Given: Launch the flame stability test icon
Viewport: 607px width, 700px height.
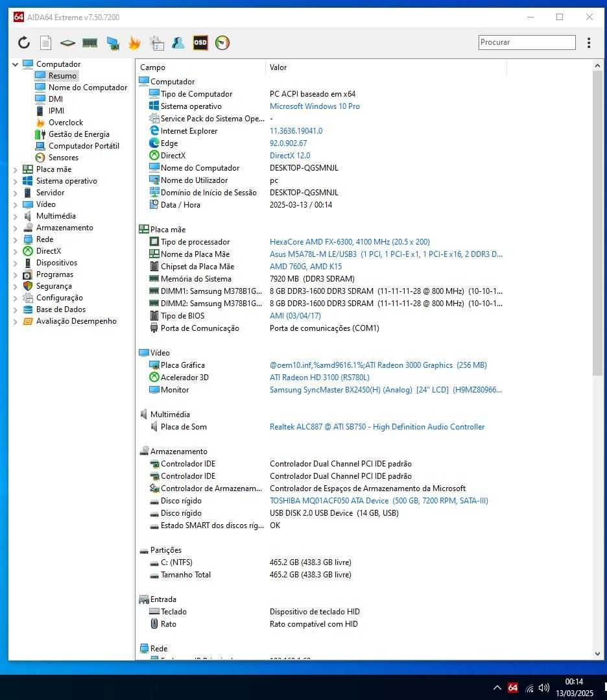Looking at the screenshot, I should pyautogui.click(x=134, y=43).
